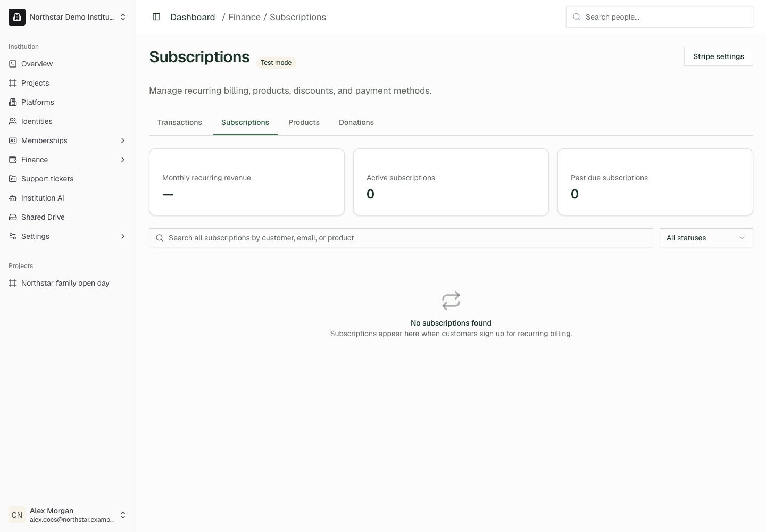Expand the Memberships submenu chevron
Viewport: 766px width, 532px height.
pyautogui.click(x=123, y=140)
